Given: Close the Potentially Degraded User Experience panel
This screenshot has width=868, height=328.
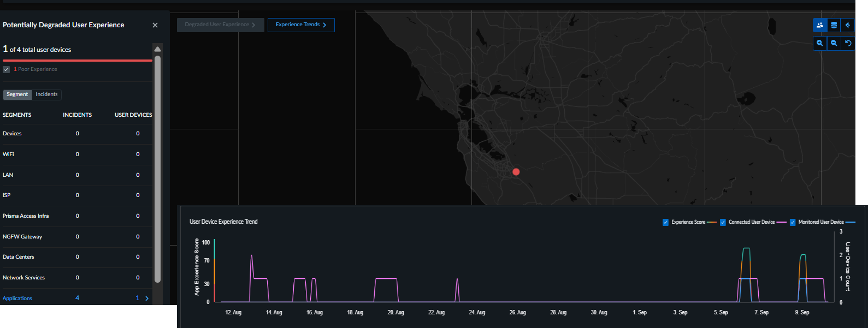Looking at the screenshot, I should [x=155, y=25].
